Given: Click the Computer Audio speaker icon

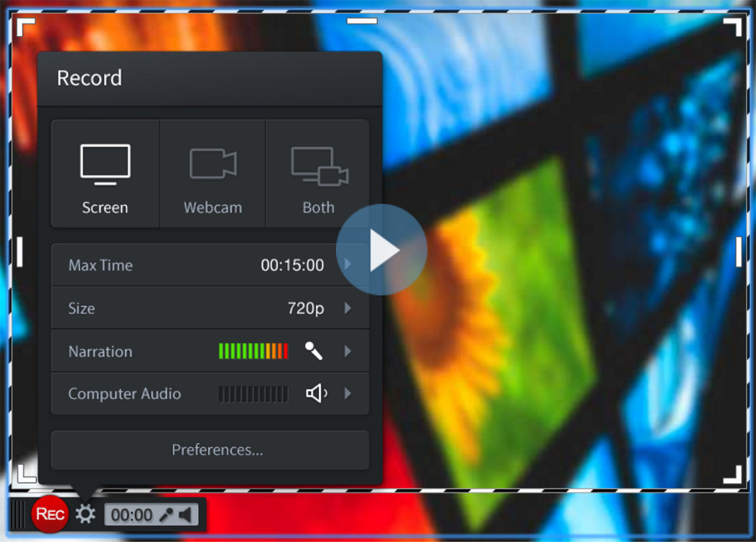Looking at the screenshot, I should [x=317, y=393].
